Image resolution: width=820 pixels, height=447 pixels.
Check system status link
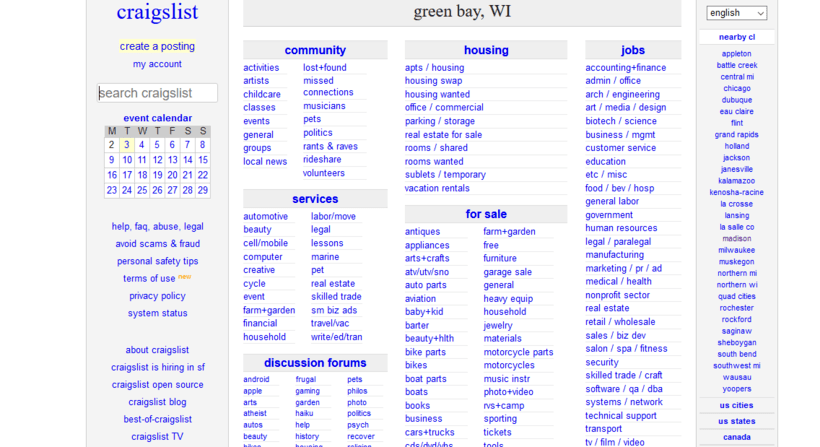pos(157,313)
